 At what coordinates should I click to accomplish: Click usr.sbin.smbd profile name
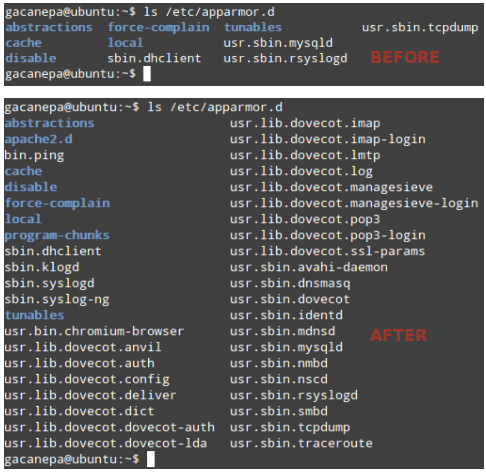(x=279, y=411)
